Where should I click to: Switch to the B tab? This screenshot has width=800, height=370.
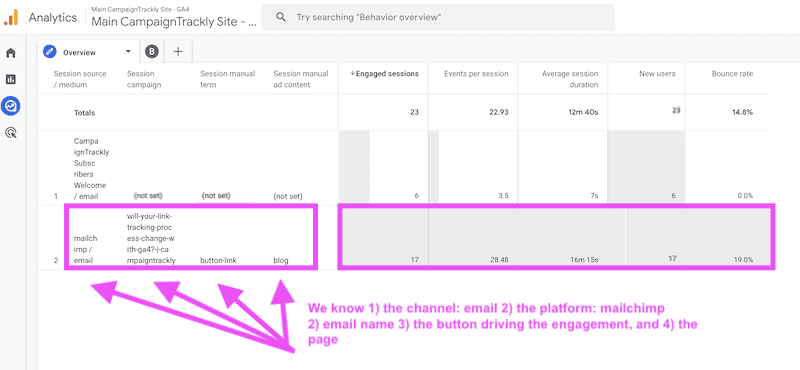152,52
